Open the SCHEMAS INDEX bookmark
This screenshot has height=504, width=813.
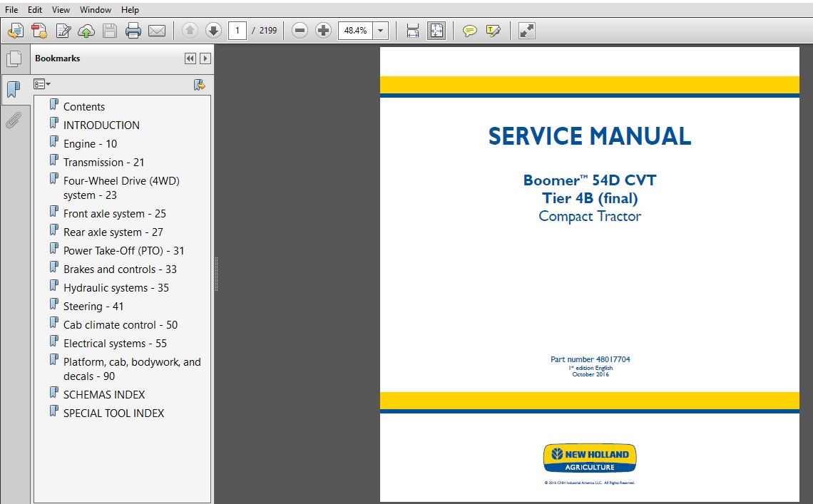point(104,395)
